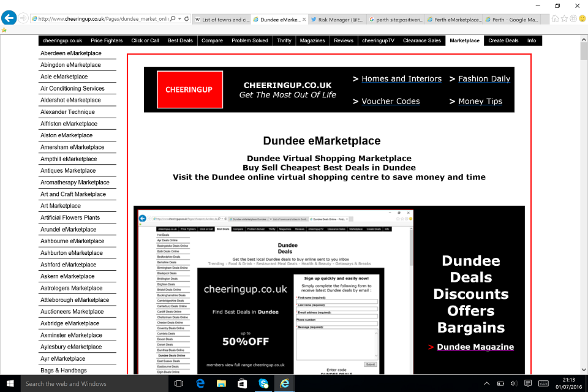Show hidden system tray icons

487,383
